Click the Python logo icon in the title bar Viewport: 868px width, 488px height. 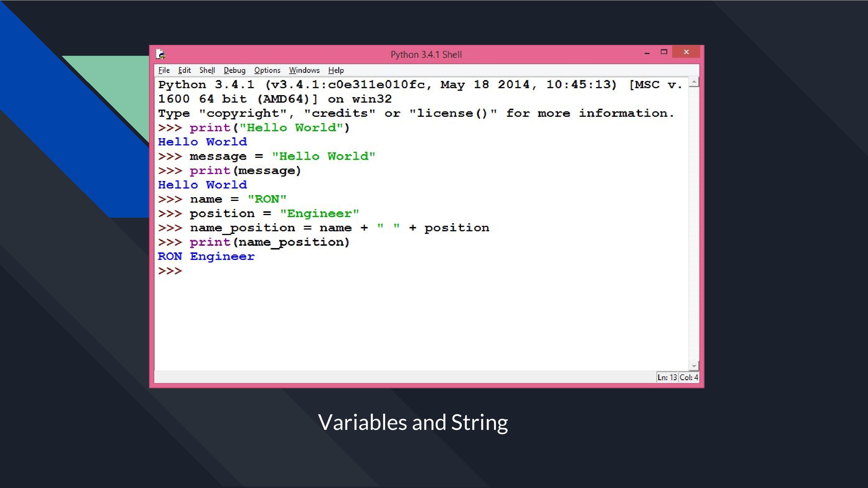(x=161, y=54)
